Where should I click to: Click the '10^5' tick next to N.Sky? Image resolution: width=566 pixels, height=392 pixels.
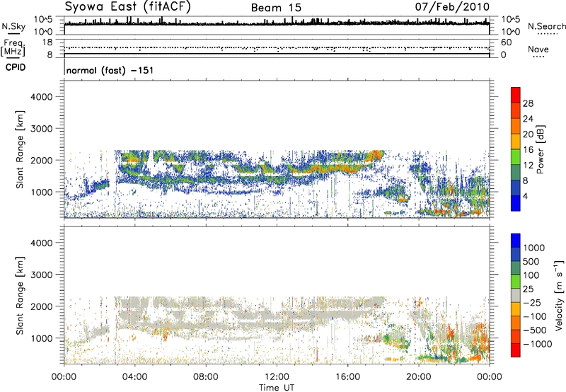(x=43, y=19)
